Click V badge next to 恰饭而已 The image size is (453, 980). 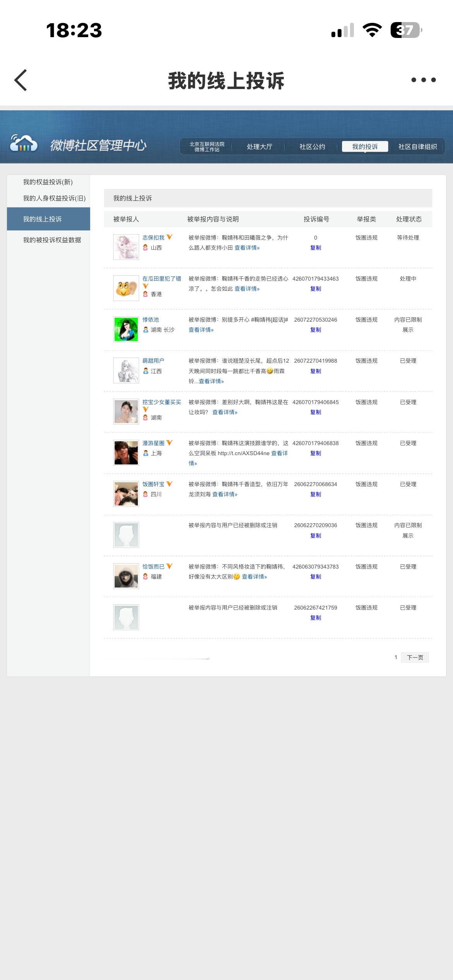[x=169, y=566]
